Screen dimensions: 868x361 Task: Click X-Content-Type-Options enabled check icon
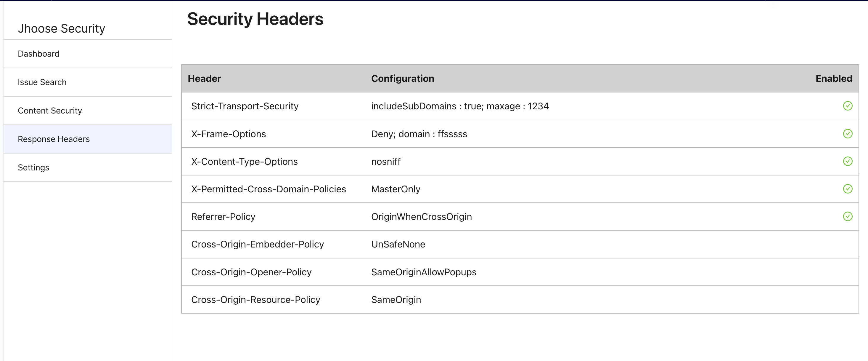[848, 161]
